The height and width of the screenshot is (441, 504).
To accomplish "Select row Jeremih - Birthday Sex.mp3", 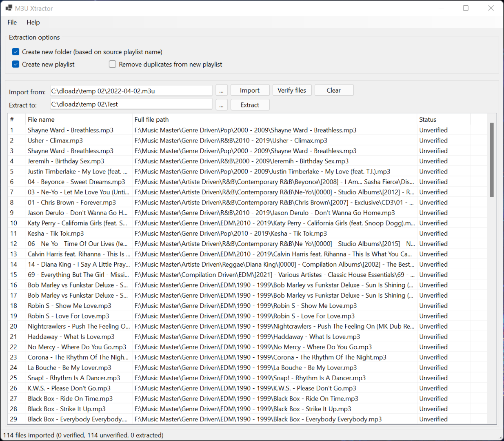I will (247, 161).
